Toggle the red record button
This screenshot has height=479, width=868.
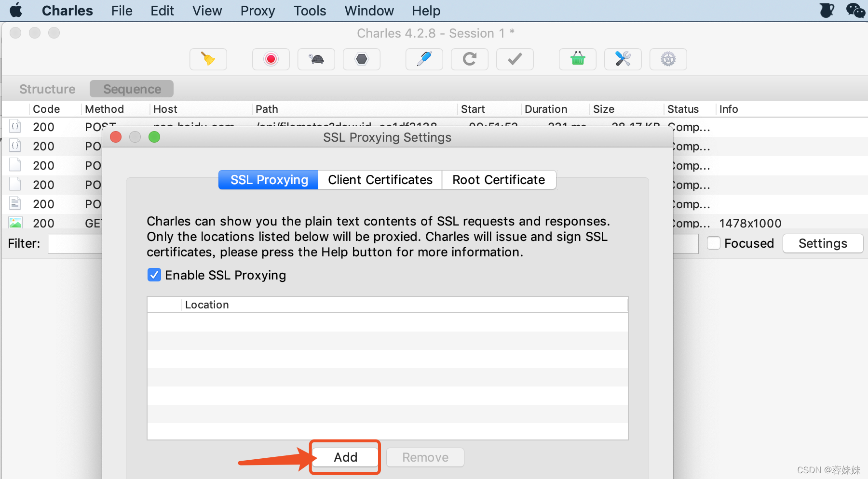click(x=271, y=59)
